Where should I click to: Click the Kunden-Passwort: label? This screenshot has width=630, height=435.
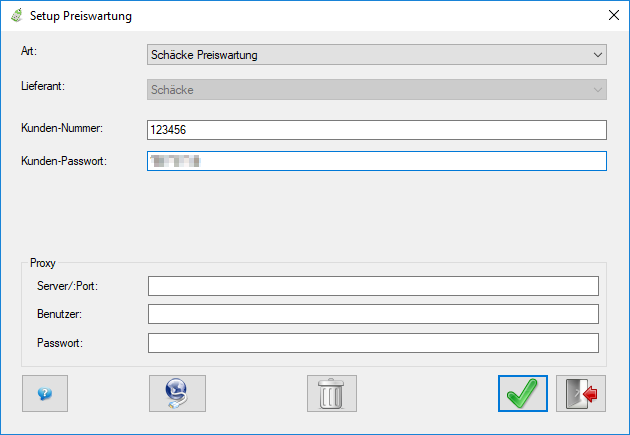(x=64, y=161)
